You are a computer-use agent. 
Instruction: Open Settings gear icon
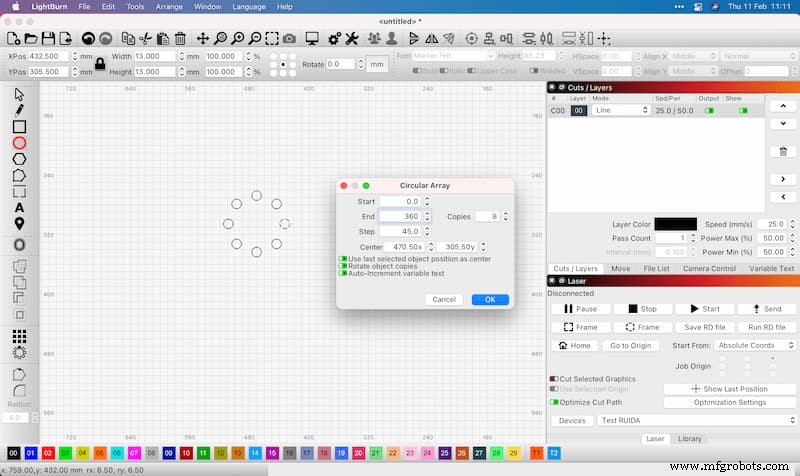334,39
